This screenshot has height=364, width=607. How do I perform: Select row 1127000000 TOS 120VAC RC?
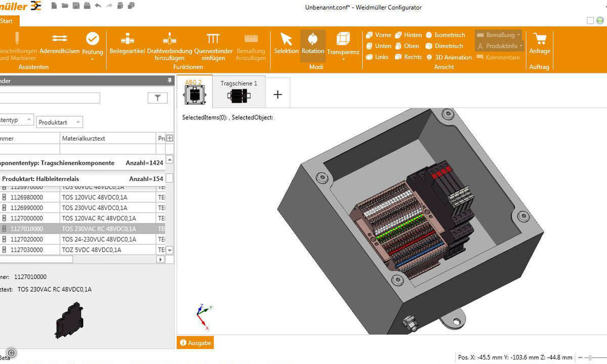coord(82,218)
